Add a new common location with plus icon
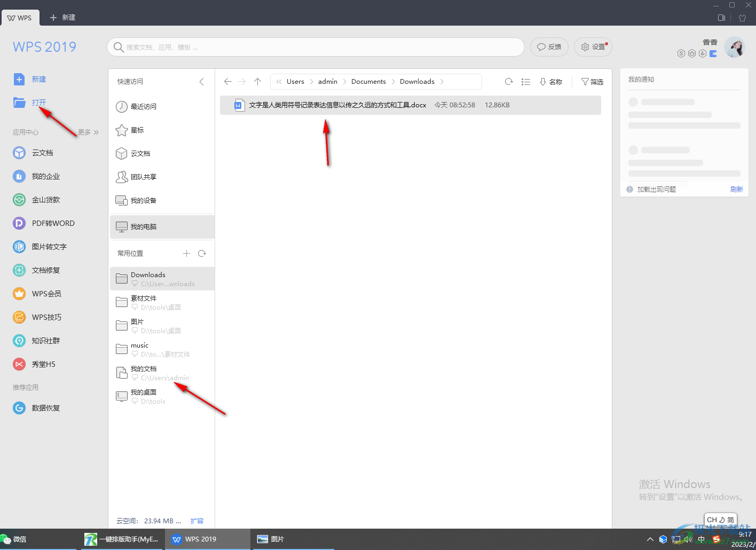756x550 pixels. [x=186, y=254]
